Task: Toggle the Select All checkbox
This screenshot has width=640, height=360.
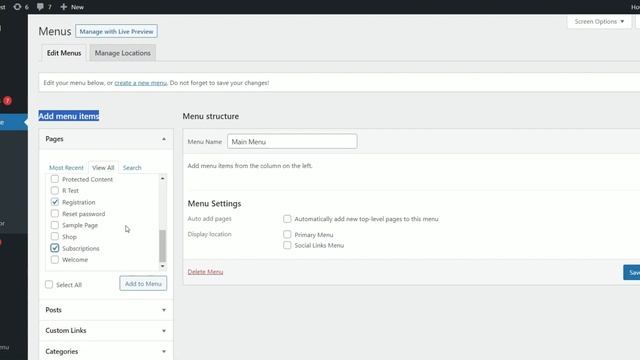Action: [49, 284]
